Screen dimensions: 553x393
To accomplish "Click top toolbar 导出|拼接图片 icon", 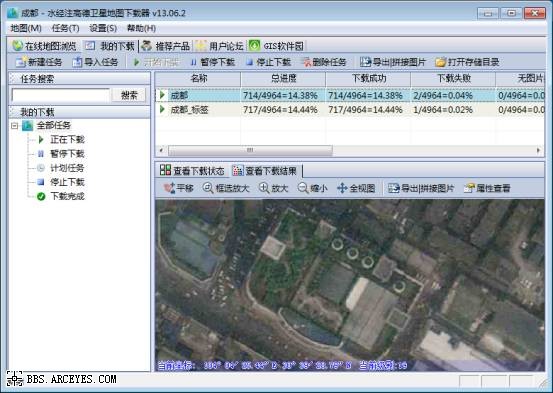I will coord(365,62).
